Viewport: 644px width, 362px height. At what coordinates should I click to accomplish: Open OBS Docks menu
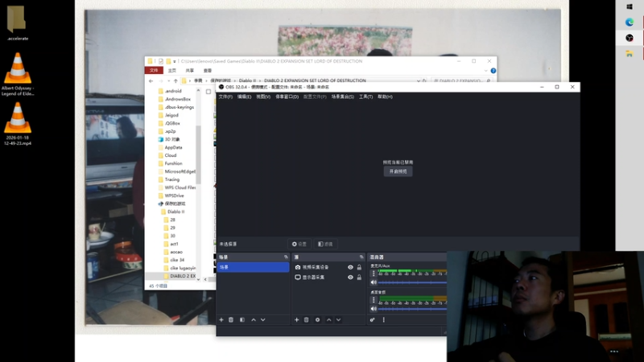pos(287,97)
